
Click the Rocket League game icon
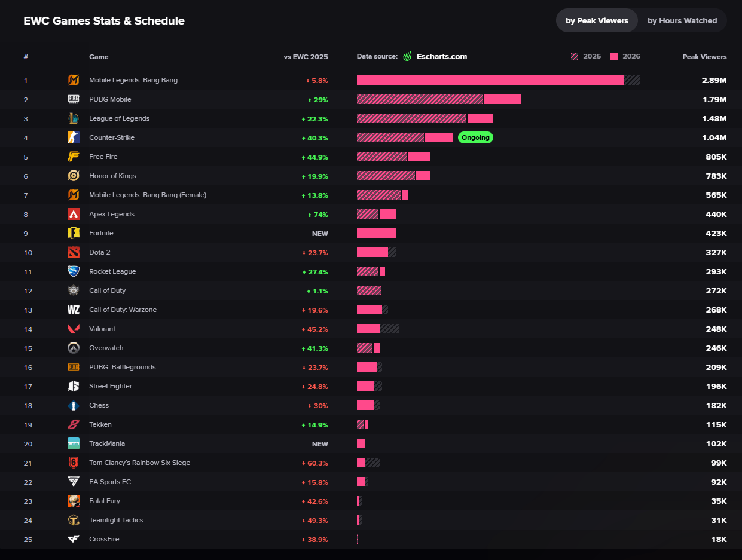(74, 271)
